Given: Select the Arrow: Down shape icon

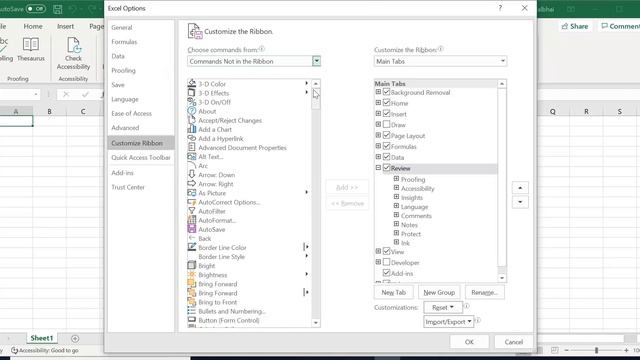Looking at the screenshot, I should coord(191,174).
